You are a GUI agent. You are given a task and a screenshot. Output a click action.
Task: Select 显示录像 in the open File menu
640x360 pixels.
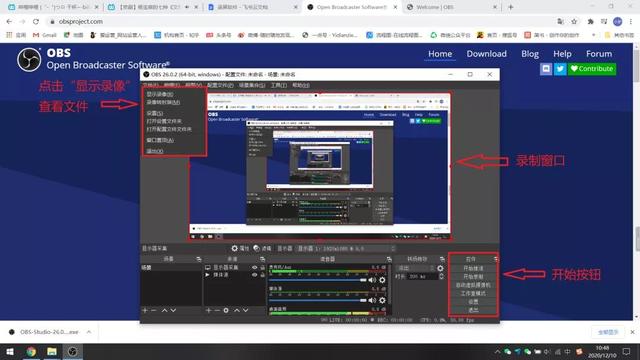[160, 94]
